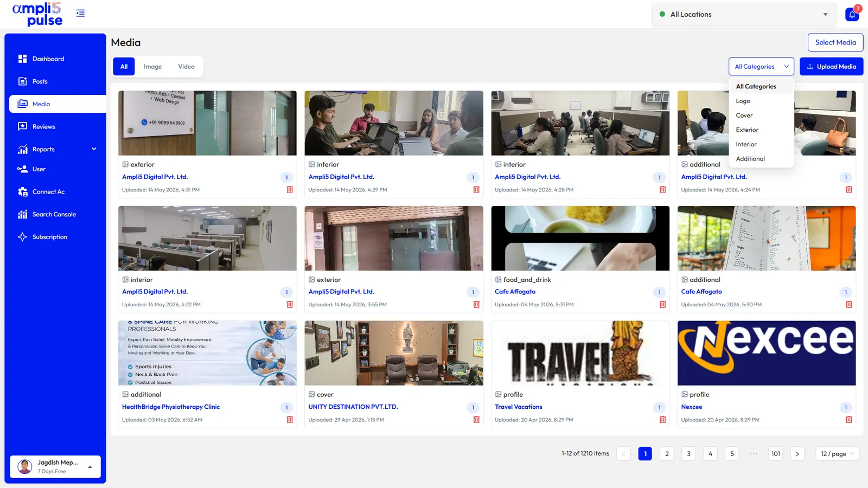Go to pagination page 2
The height and width of the screenshot is (488, 868).
(667, 454)
